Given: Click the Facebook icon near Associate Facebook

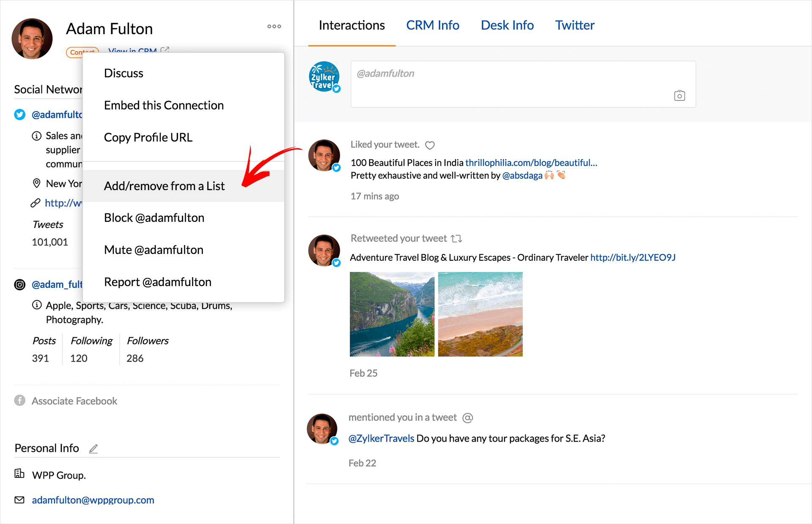Looking at the screenshot, I should (x=20, y=401).
